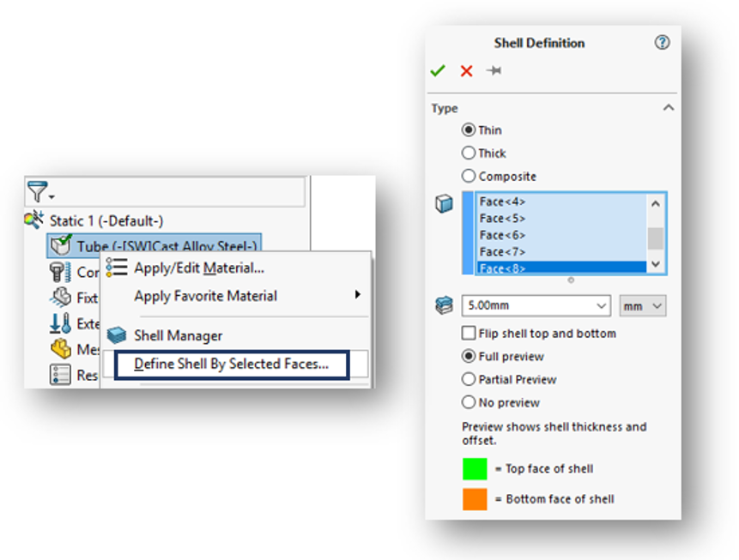Click the face list resize handle
This screenshot has width=739, height=560.
point(571,280)
